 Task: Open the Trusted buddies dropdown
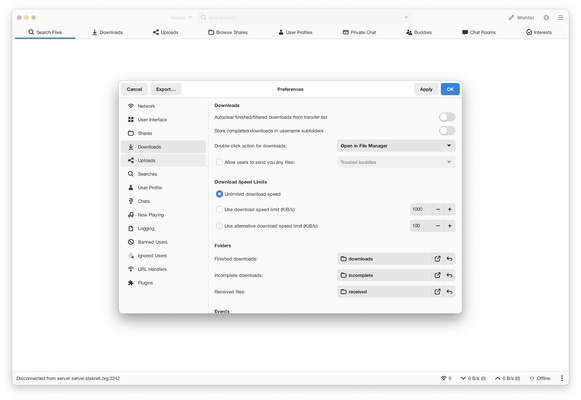click(x=396, y=162)
